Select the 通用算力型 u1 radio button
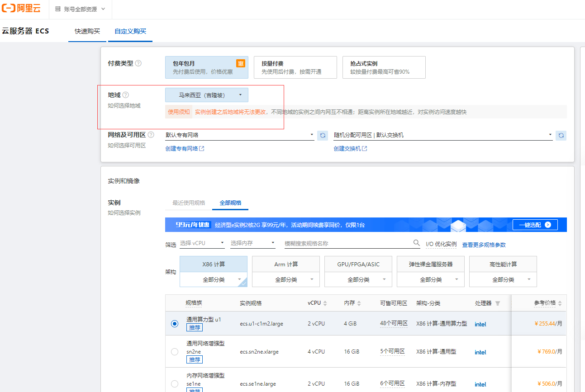The image size is (585, 392). pyautogui.click(x=175, y=324)
